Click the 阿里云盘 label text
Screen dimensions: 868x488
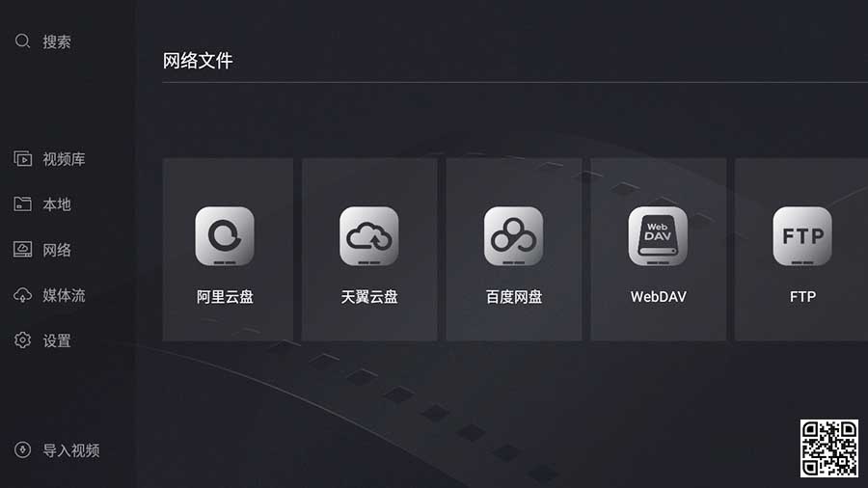[x=225, y=297]
